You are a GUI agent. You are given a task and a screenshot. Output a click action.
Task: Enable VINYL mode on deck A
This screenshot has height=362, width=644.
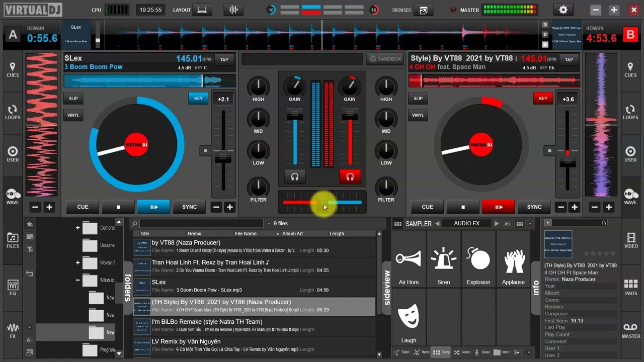point(73,115)
